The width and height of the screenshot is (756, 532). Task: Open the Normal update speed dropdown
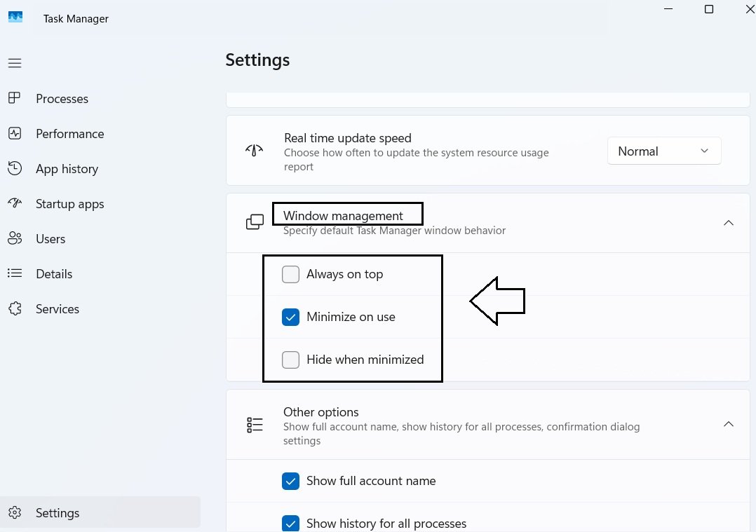click(664, 151)
